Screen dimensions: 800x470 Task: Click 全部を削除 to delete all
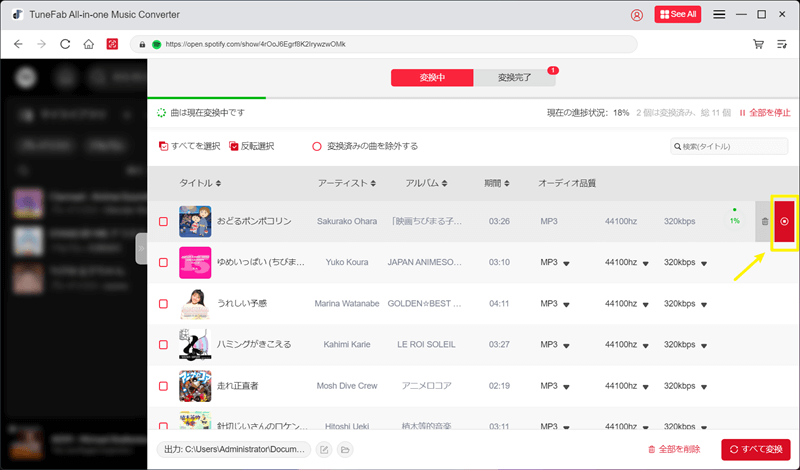[674, 450]
